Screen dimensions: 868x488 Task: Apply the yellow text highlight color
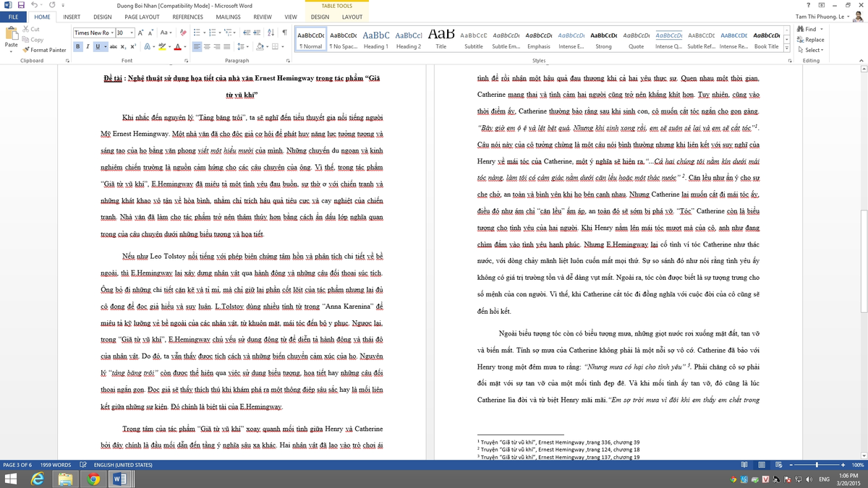[163, 46]
